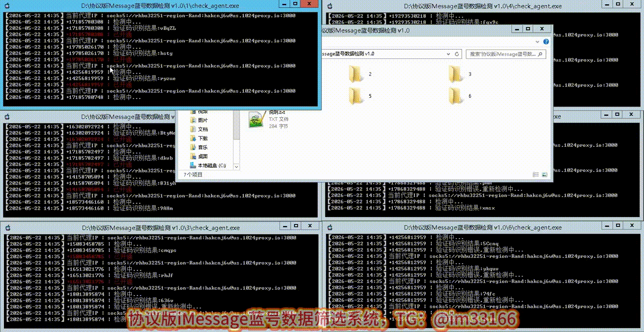This screenshot has height=332, width=644.
Task: Expand the Explorer ribbon with the chevron
Action: pyautogui.click(x=537, y=42)
